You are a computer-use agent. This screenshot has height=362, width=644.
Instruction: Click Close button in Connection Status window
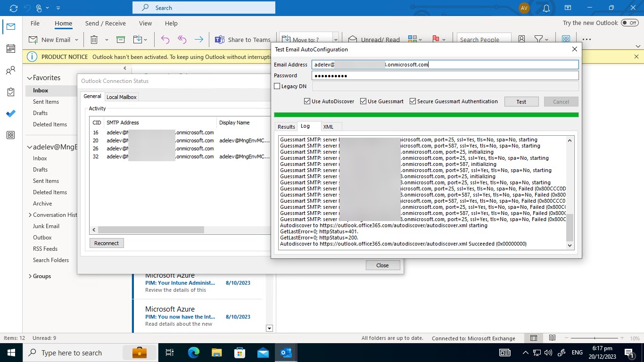[382, 265]
